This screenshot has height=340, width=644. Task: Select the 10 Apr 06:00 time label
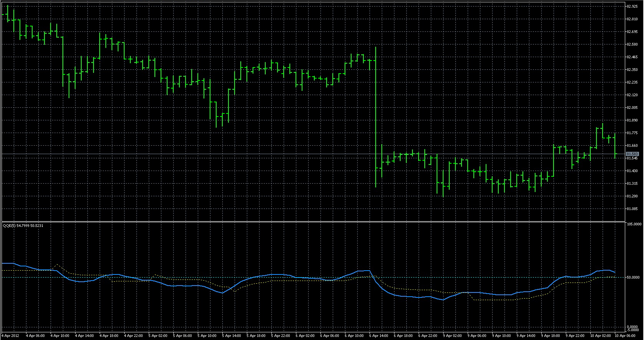625,336
